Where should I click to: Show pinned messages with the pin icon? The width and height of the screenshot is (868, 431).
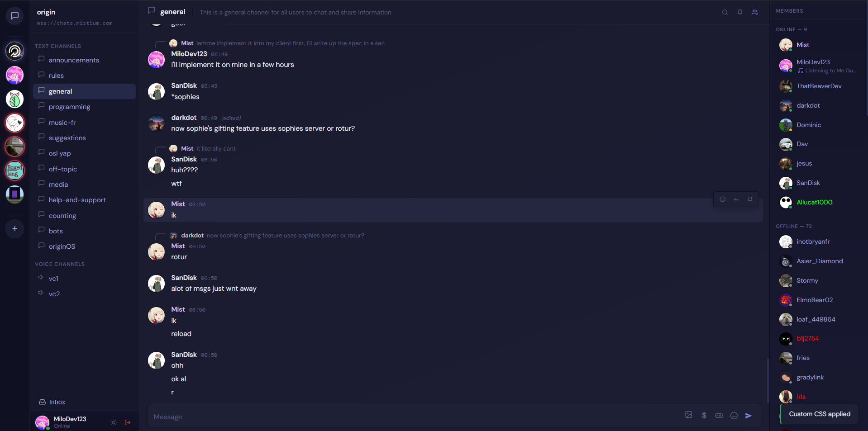tap(739, 12)
